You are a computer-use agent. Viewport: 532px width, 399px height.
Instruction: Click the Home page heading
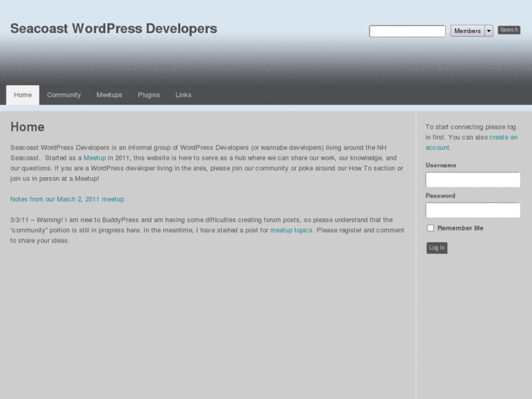coord(28,127)
